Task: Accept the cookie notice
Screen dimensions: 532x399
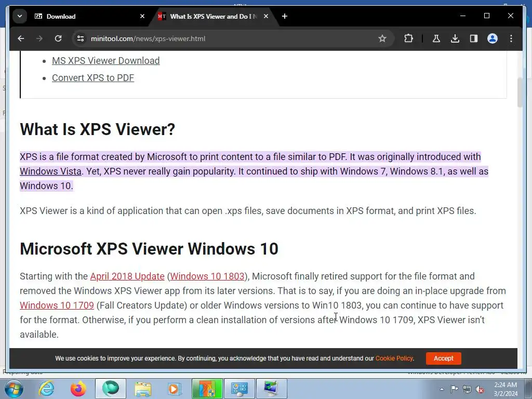Action: tap(444, 358)
